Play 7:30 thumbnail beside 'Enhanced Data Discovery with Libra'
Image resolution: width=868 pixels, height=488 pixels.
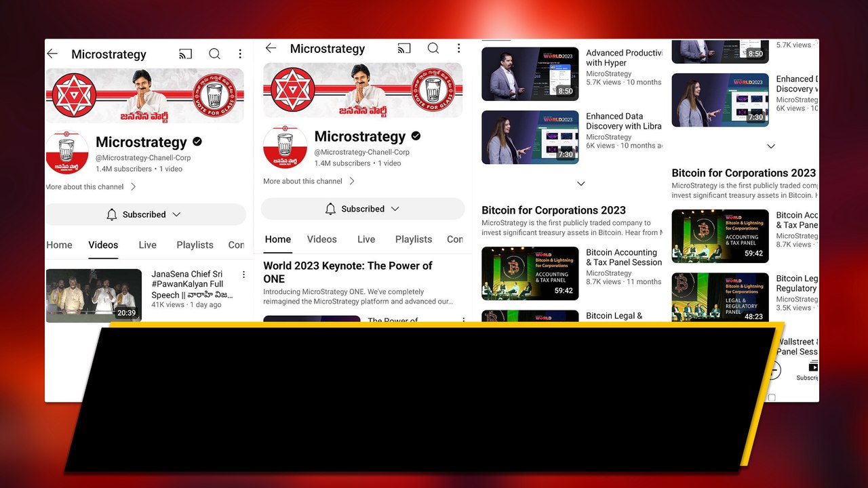click(530, 138)
